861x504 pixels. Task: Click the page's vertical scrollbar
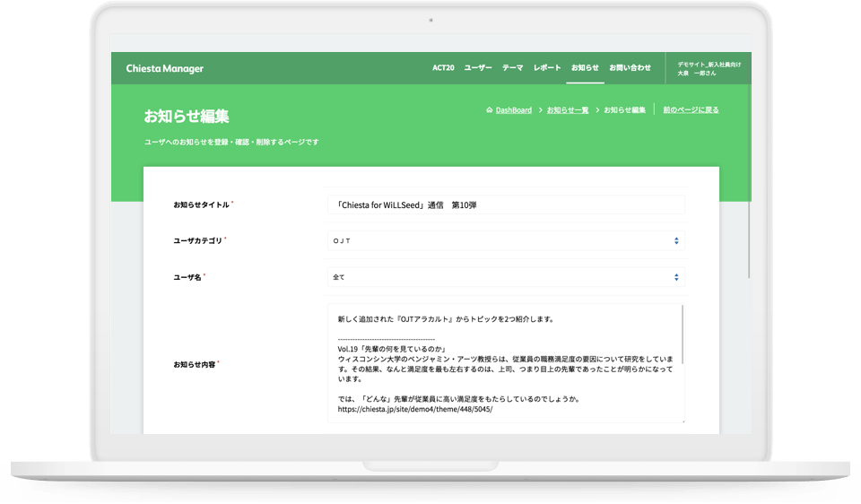pos(748,181)
